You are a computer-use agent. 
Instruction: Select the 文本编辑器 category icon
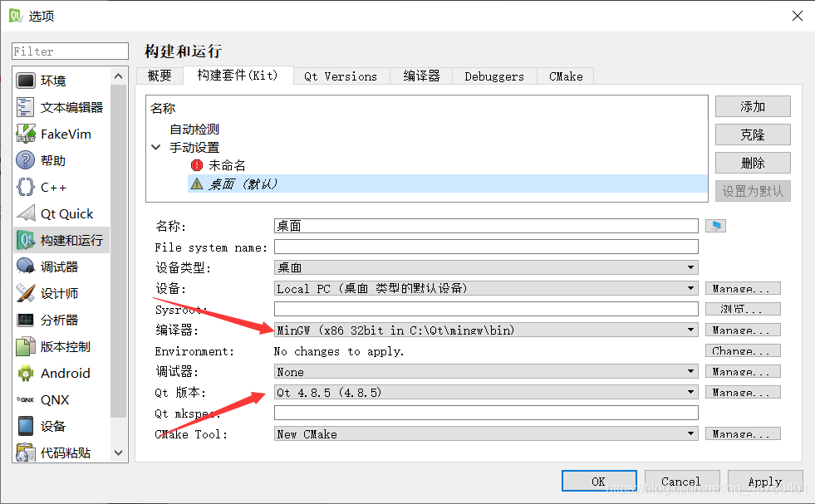[x=26, y=107]
